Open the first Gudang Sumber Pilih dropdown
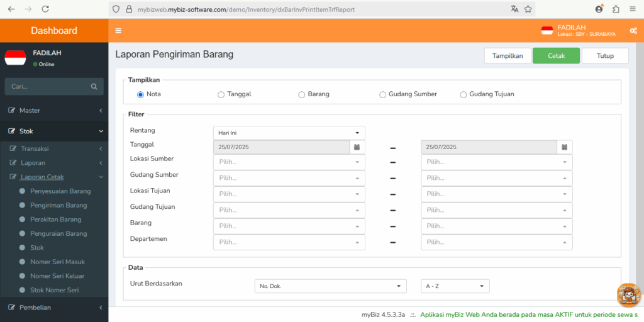 point(289,178)
